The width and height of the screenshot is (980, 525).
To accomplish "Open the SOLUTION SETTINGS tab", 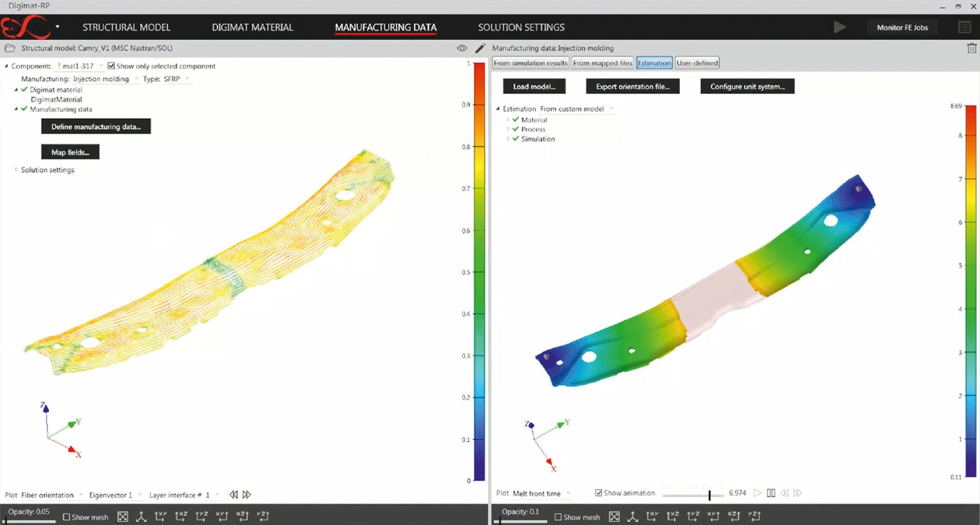I will pyautogui.click(x=521, y=27).
